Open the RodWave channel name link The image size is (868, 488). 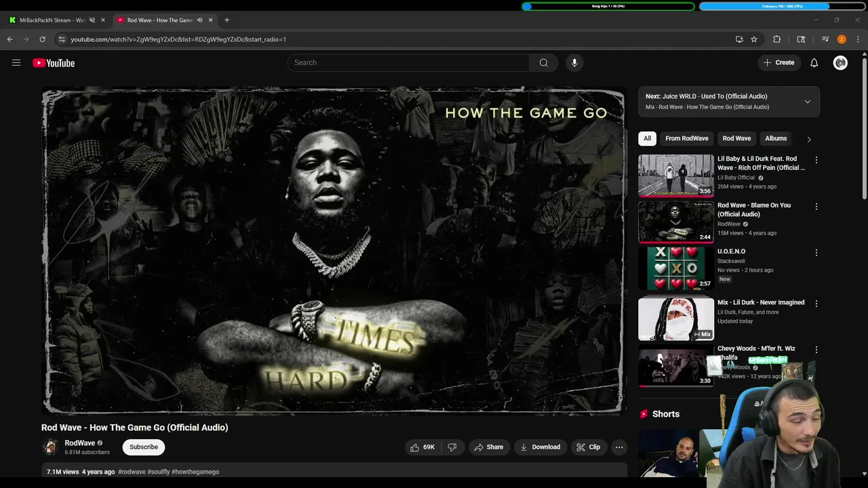point(79,443)
